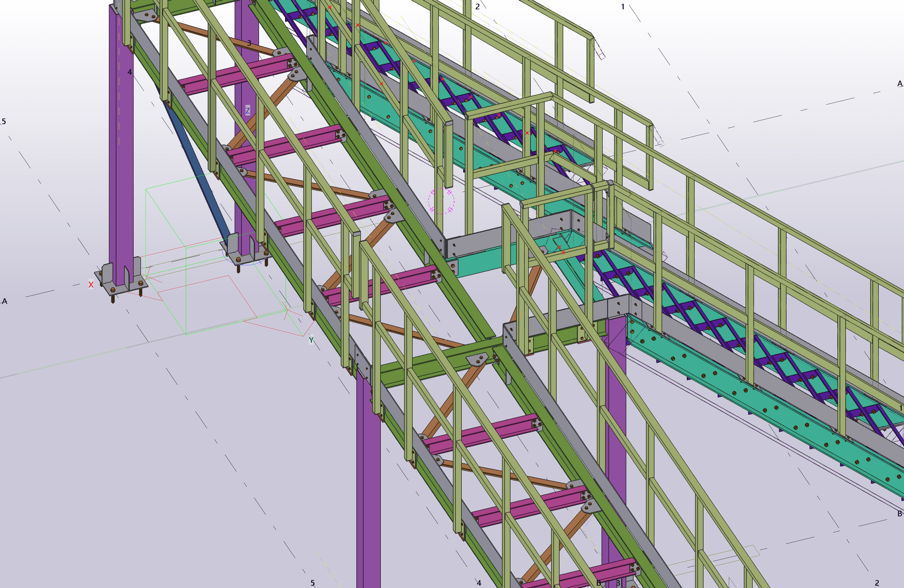Click the red X axis label
This screenshot has height=588, width=904.
pyautogui.click(x=91, y=284)
